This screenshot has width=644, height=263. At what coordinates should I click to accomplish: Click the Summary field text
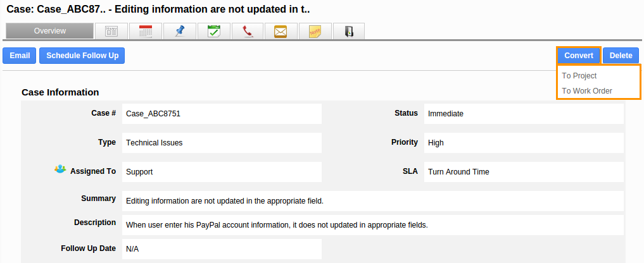(225, 201)
